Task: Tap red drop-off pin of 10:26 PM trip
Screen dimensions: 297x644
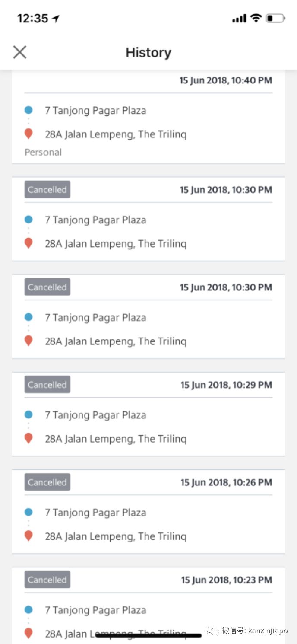Action: [x=28, y=536]
